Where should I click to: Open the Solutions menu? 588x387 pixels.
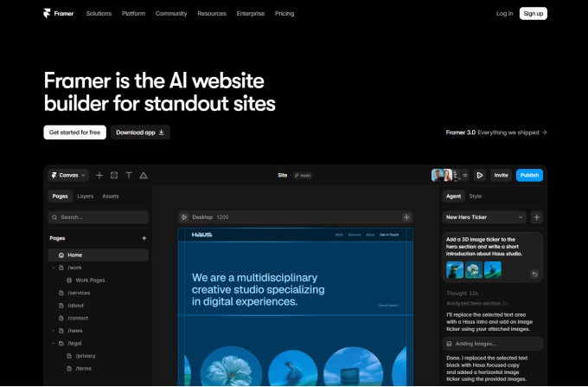[99, 14]
